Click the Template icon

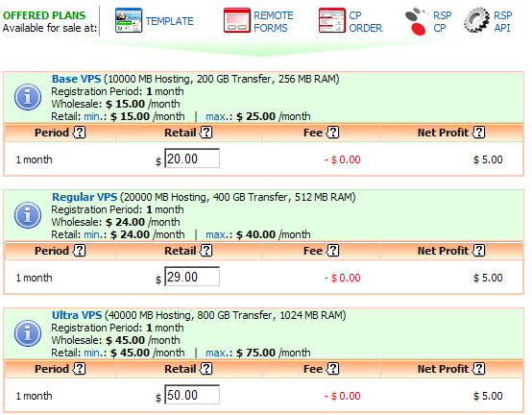(129, 20)
